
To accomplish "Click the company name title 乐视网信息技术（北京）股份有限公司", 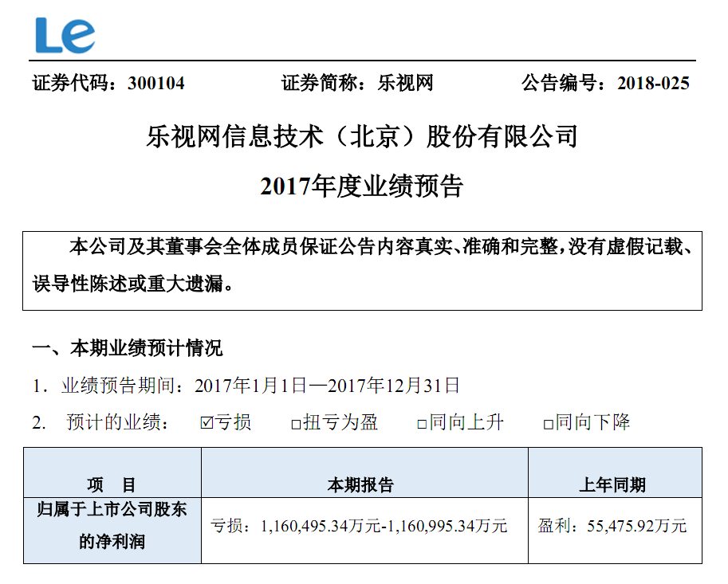I will [362, 137].
